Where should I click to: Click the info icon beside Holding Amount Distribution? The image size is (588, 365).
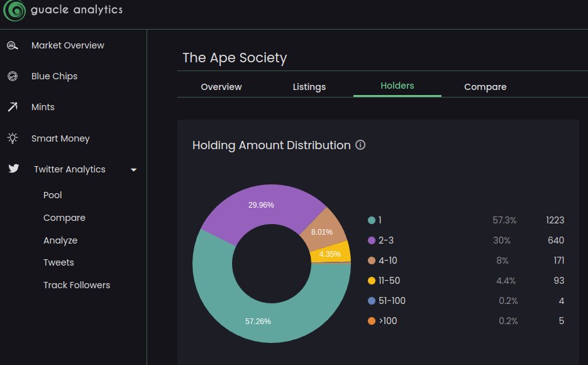pyautogui.click(x=360, y=145)
